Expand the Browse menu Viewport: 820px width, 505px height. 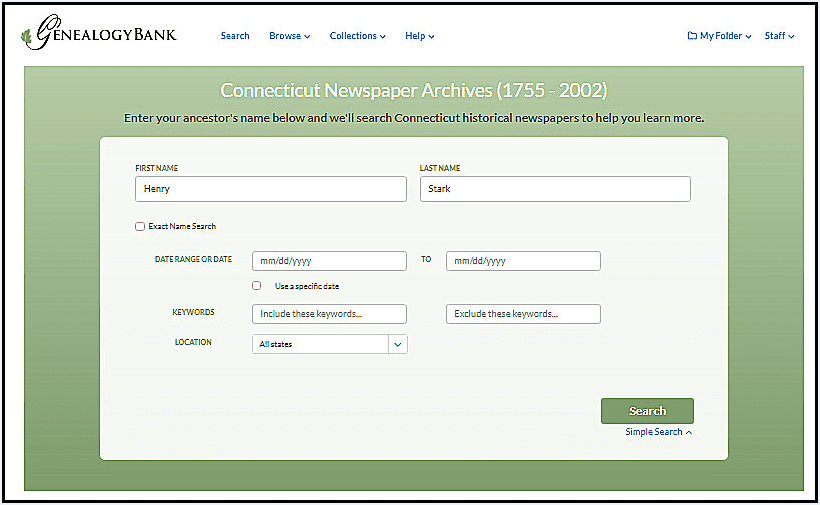290,36
